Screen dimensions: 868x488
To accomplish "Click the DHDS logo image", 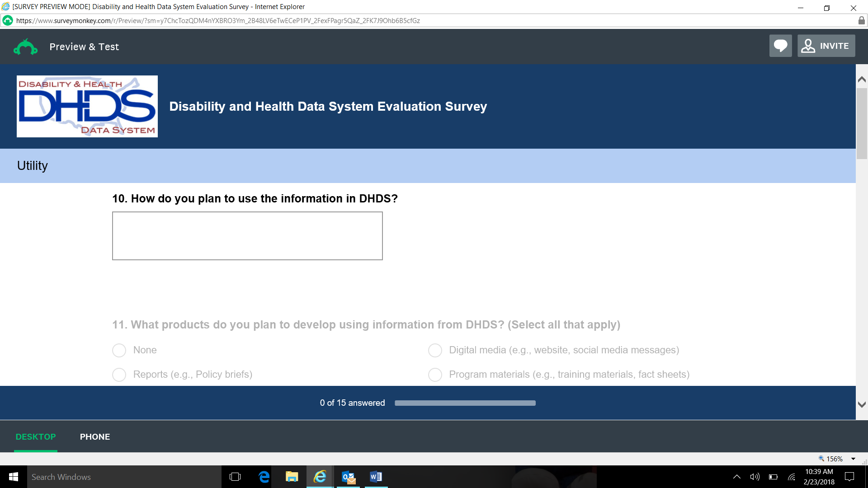I will (x=87, y=107).
